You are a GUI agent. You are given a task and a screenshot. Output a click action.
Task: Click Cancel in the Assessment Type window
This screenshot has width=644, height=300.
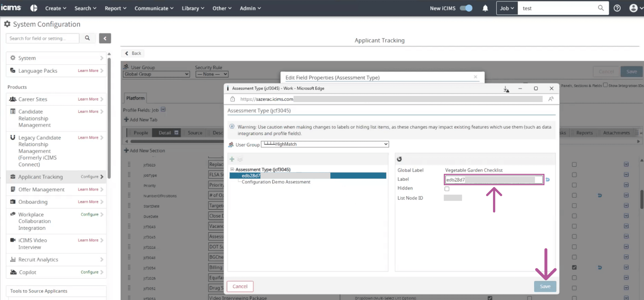pyautogui.click(x=240, y=286)
